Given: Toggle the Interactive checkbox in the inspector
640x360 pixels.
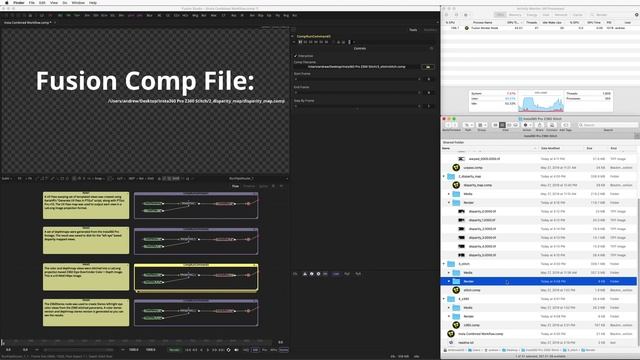Looking at the screenshot, I should coord(296,56).
